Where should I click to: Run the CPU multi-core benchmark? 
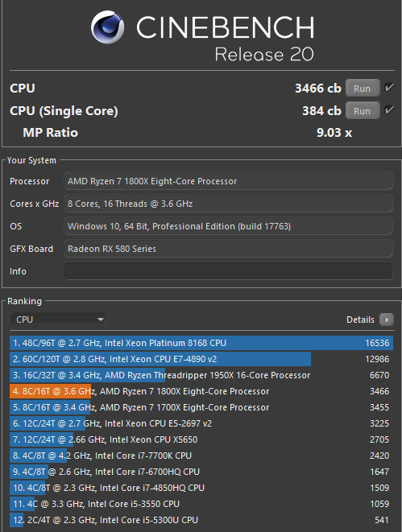click(x=363, y=89)
